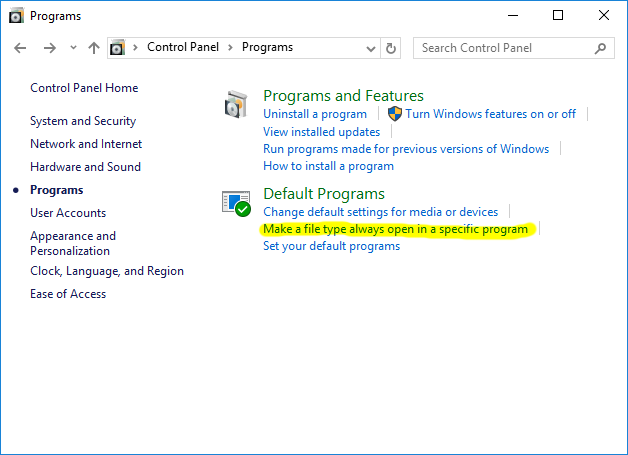The image size is (628, 455).
Task: Close the Programs window
Action: (x=604, y=15)
